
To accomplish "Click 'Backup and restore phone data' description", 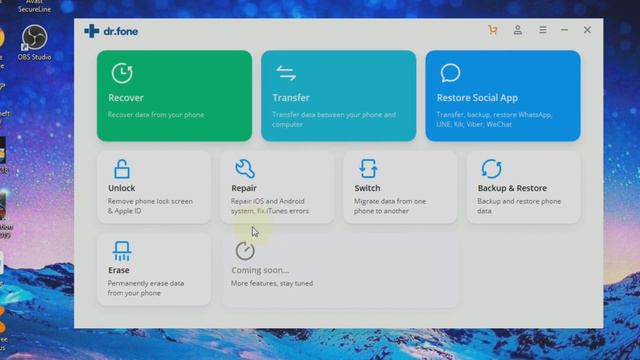I will point(519,206).
